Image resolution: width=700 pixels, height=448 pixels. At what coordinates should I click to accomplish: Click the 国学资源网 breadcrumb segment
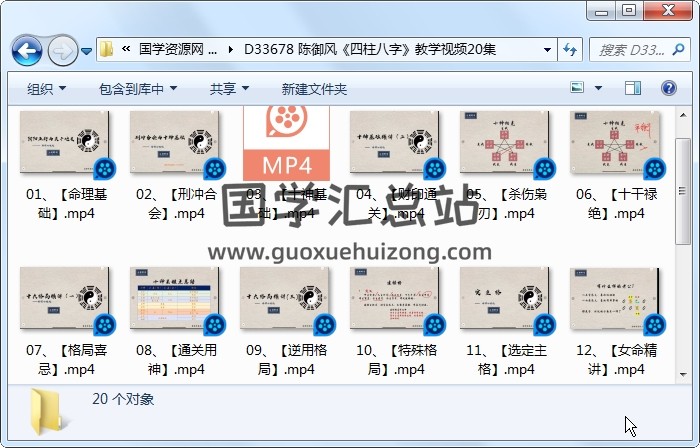point(176,49)
